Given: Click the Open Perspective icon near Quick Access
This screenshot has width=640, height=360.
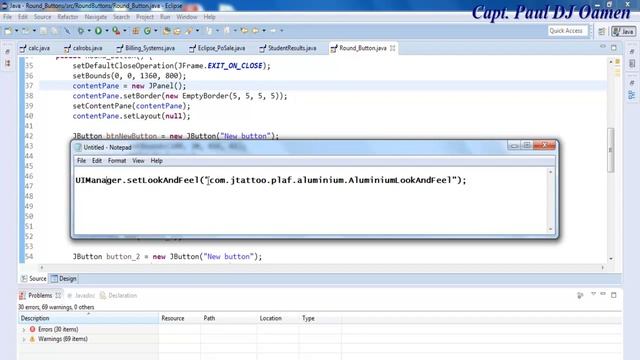Looking at the screenshot, I should pos(602,31).
